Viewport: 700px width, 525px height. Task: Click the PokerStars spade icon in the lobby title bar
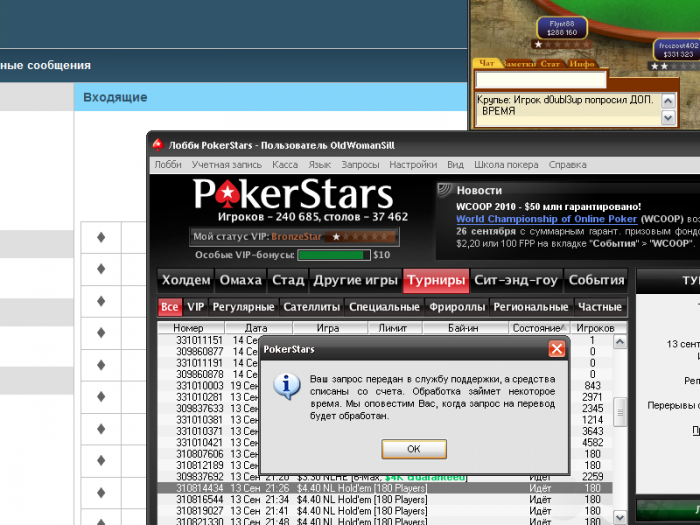158,145
